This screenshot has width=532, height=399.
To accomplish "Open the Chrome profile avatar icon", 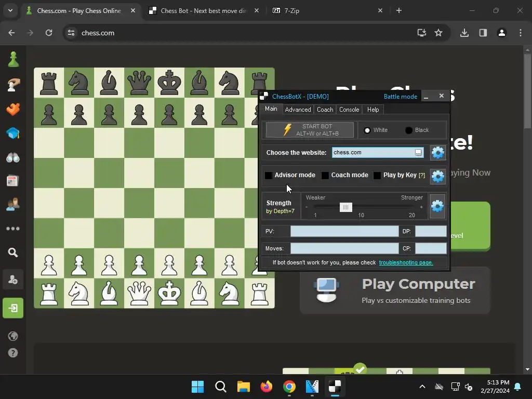I will [x=502, y=33].
